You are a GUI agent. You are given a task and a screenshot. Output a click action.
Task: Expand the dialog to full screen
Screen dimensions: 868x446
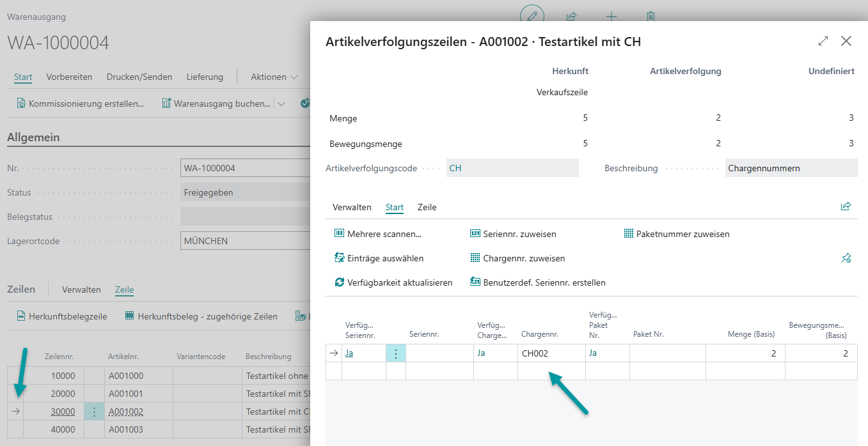pos(823,40)
